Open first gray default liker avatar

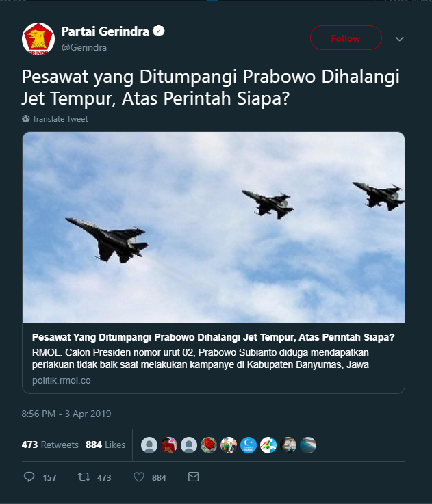pyautogui.click(x=149, y=445)
